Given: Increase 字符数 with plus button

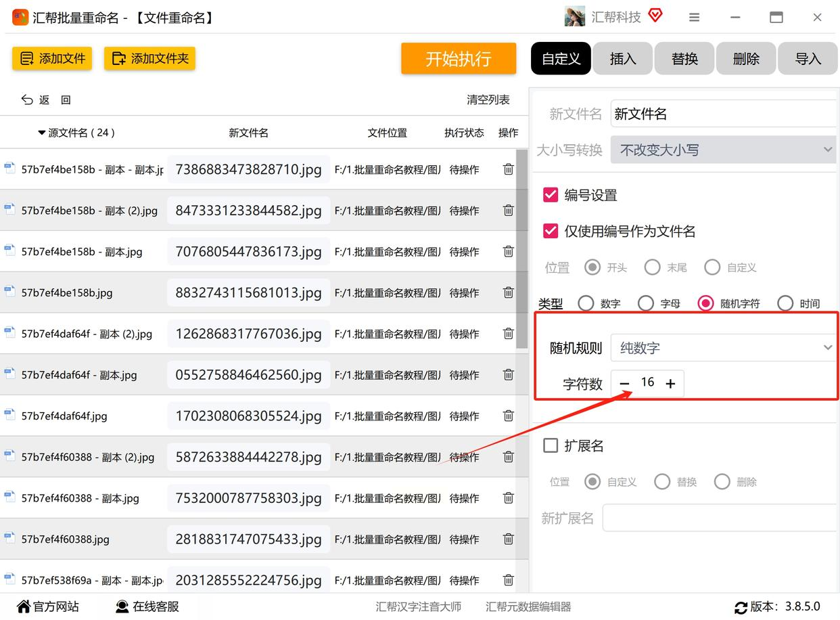Looking at the screenshot, I should (670, 384).
